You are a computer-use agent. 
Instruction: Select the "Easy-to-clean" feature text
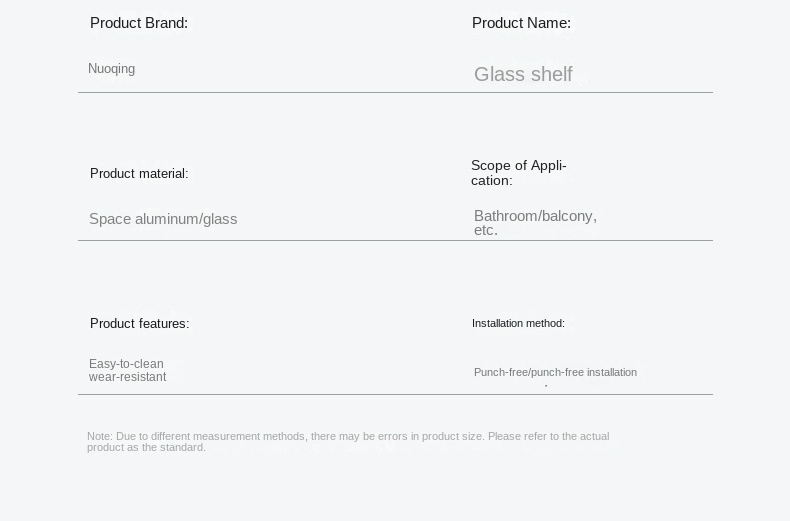pyautogui.click(x=126, y=364)
